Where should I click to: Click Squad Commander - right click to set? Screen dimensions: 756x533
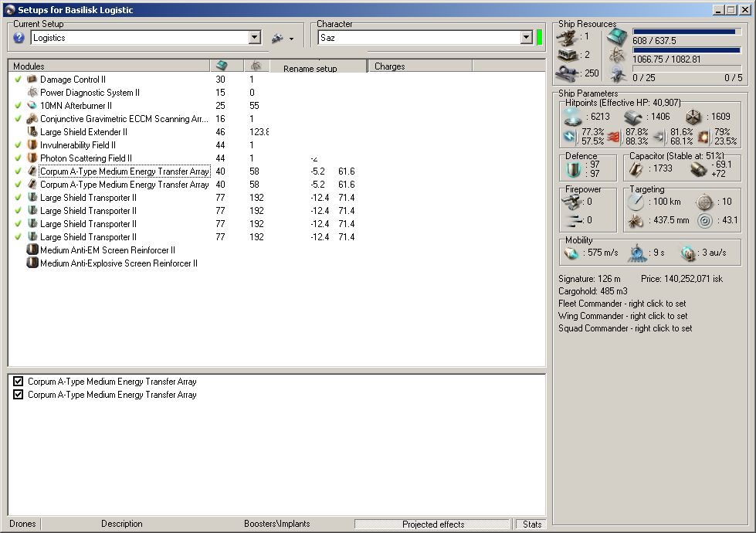[x=625, y=328]
